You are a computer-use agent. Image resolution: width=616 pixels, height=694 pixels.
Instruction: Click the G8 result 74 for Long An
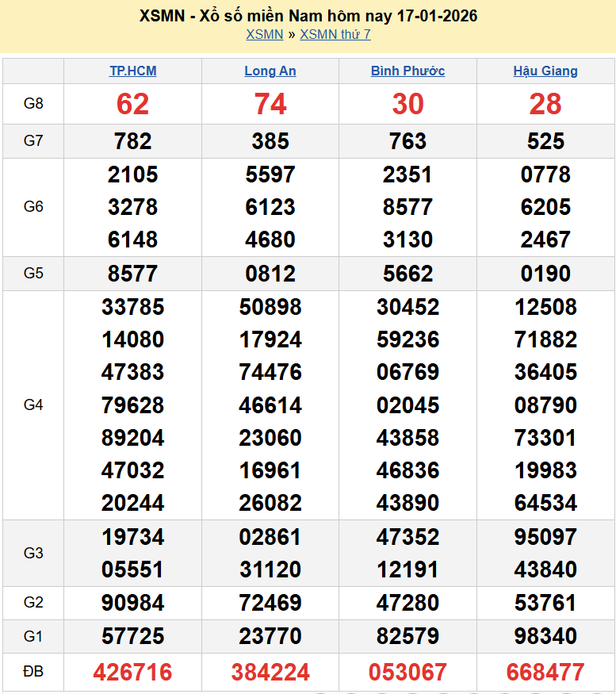(270, 104)
